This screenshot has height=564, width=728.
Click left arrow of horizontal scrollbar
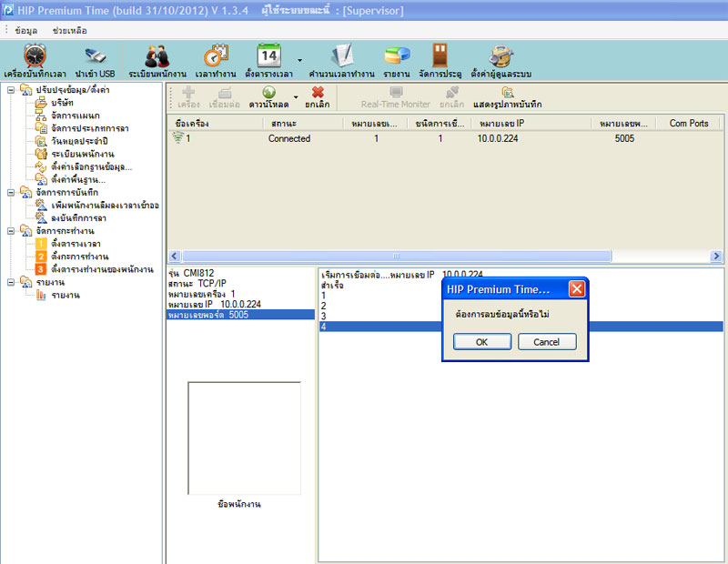point(175,256)
